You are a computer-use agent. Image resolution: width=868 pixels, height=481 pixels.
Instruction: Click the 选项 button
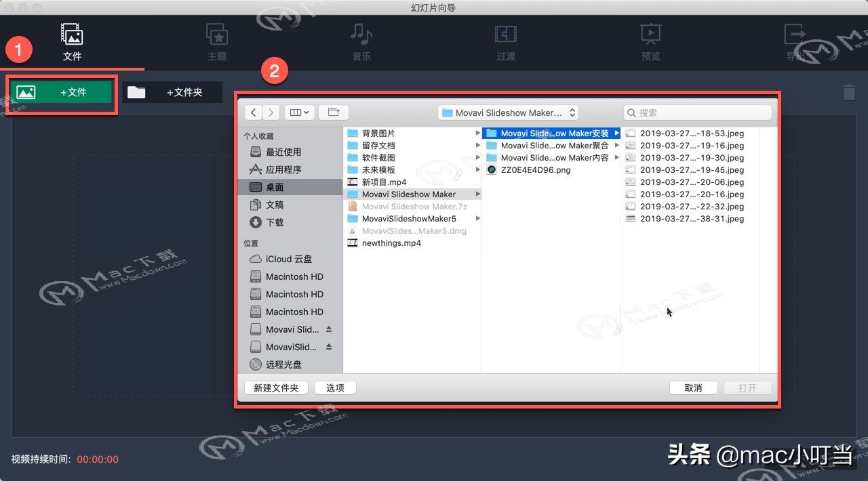pyautogui.click(x=335, y=388)
